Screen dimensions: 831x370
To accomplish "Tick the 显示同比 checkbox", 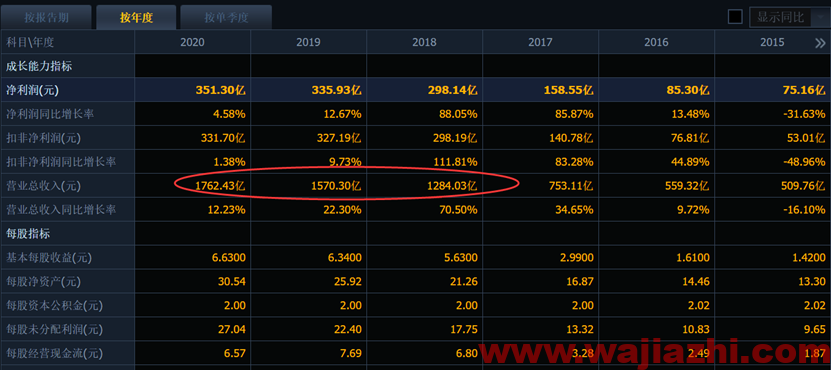I will (x=735, y=17).
